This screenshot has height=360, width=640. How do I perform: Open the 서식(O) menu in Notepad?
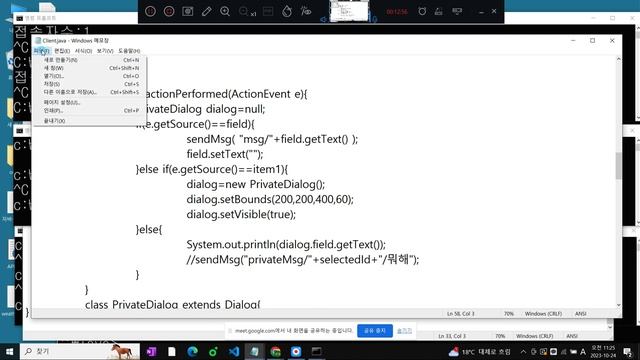coord(83,51)
